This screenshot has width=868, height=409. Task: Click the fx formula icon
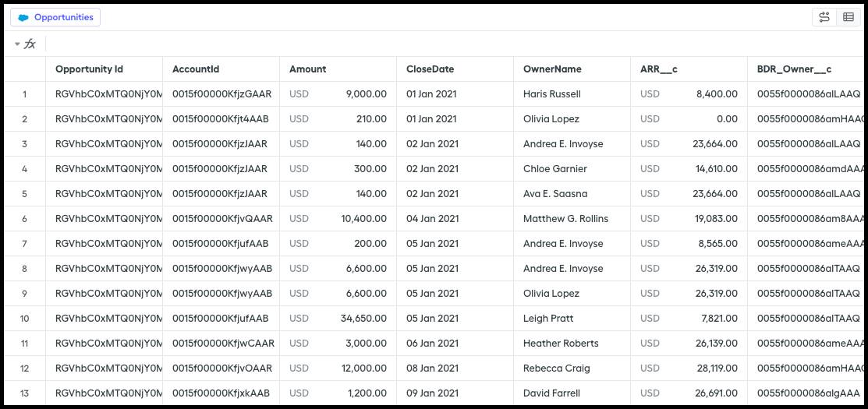click(30, 44)
